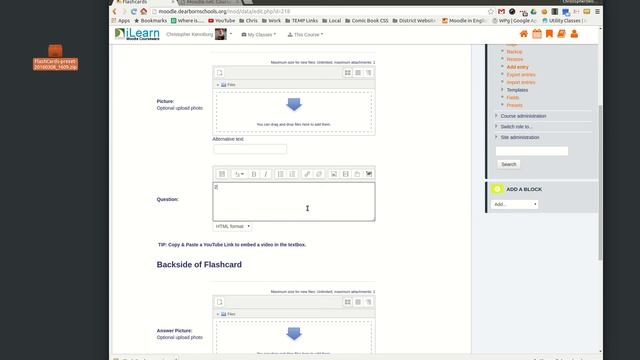Open the YouTube bookmark

tap(222, 20)
